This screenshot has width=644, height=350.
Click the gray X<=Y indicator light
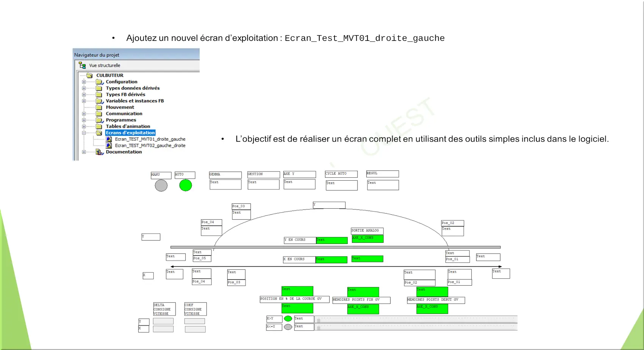point(288,327)
